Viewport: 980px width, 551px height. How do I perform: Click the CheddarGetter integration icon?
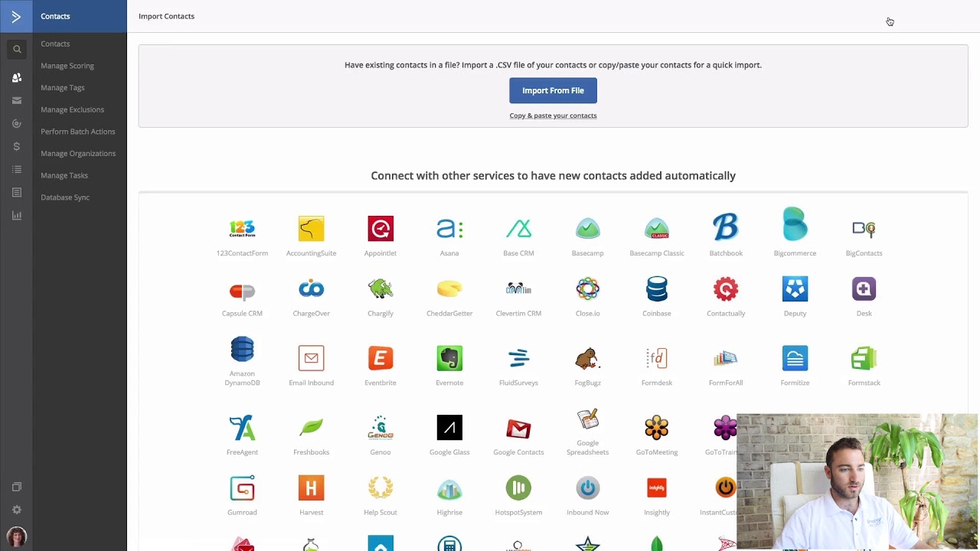pos(449,289)
